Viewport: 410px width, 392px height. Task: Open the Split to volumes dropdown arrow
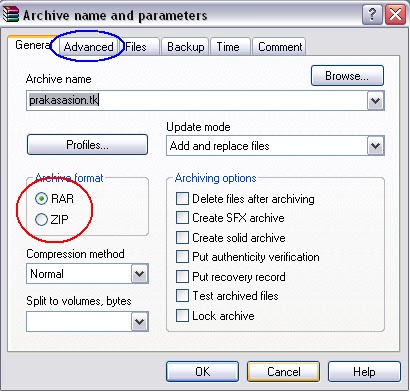(139, 322)
